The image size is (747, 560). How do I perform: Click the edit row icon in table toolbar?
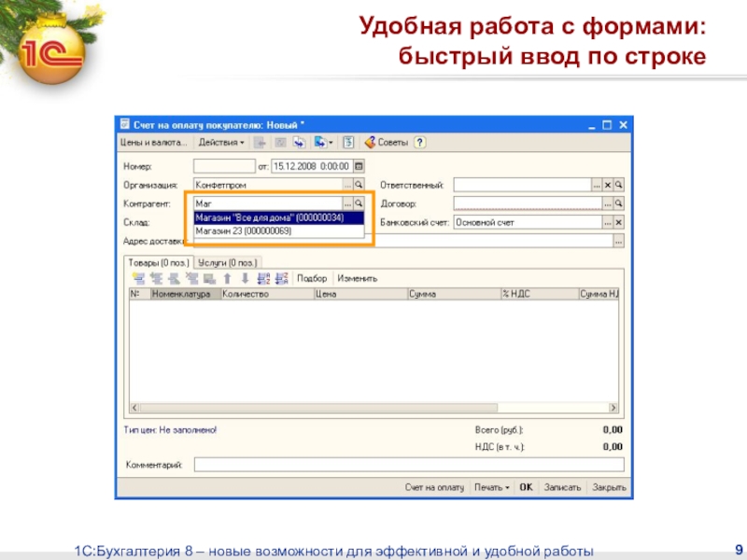point(174,278)
